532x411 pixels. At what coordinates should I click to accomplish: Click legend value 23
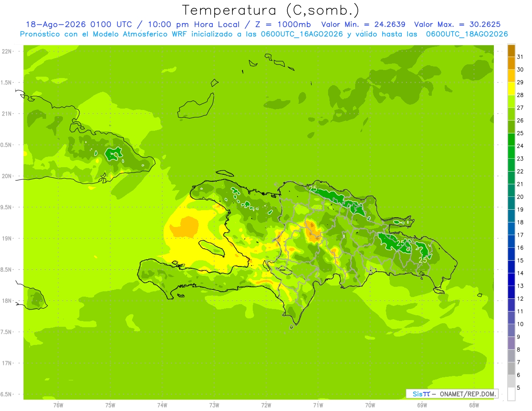click(520, 159)
